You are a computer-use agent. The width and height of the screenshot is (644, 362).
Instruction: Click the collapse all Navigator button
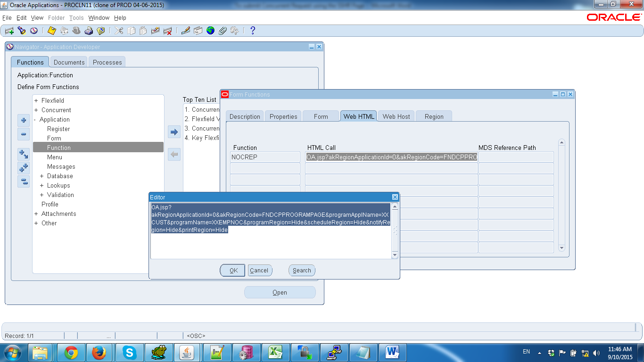pos(24,181)
